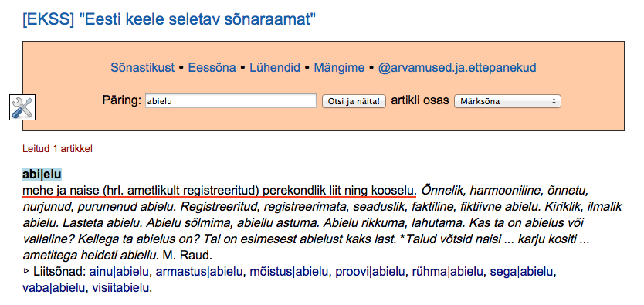
Task: Open the Mängime link
Action: [339, 68]
